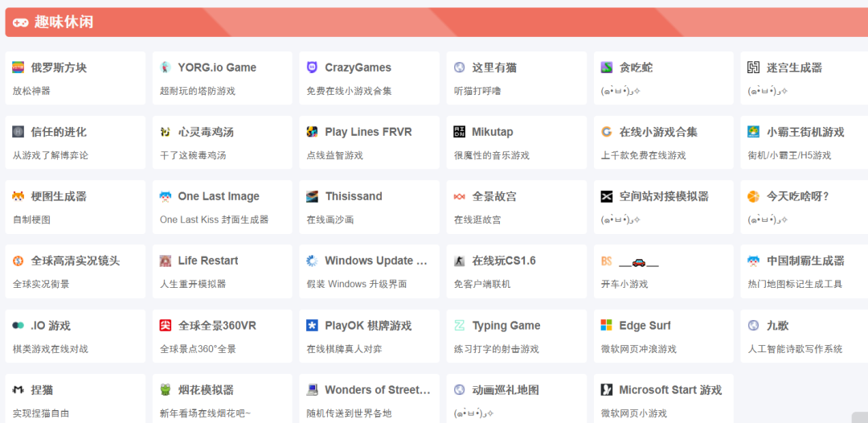Image resolution: width=868 pixels, height=423 pixels.
Task: Click the Thisissand icon
Action: click(312, 196)
